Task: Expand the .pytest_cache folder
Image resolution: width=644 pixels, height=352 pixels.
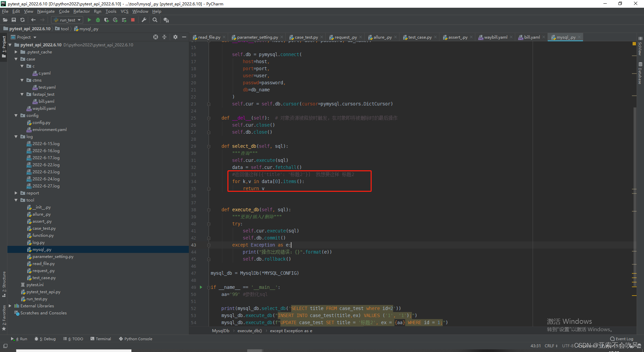Action: coord(16,52)
